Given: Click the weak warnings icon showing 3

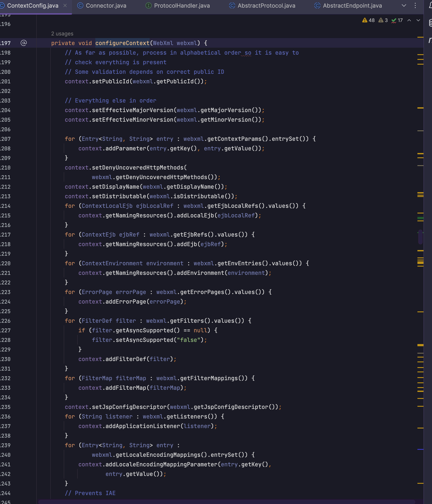Looking at the screenshot, I should click(x=383, y=20).
